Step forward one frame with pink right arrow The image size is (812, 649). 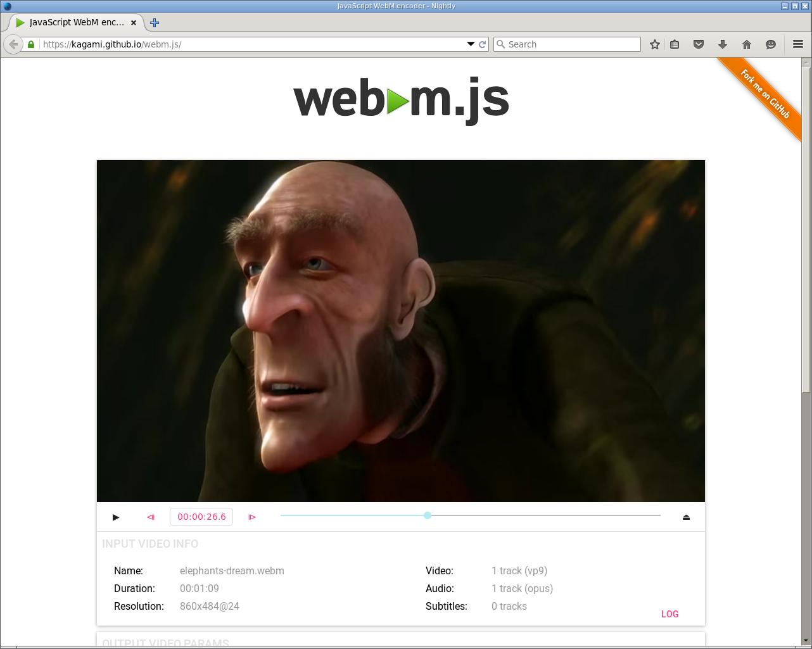pos(252,517)
